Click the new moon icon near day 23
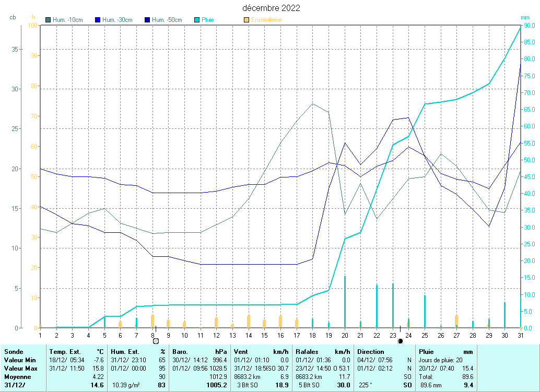Image resolution: width=540 pixels, height=392 pixels. pos(400,341)
